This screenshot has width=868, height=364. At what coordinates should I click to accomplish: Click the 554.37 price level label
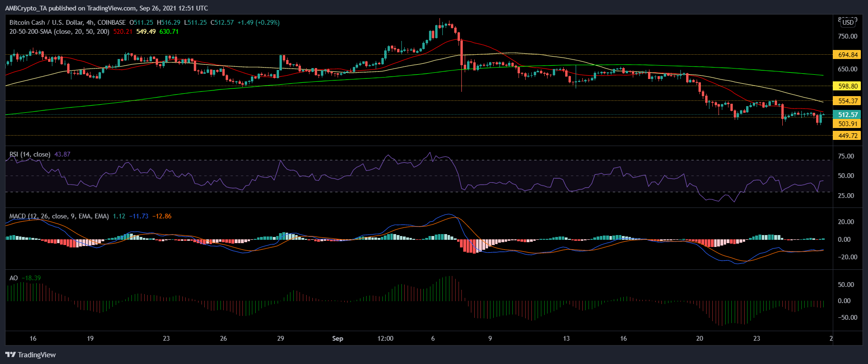(848, 101)
